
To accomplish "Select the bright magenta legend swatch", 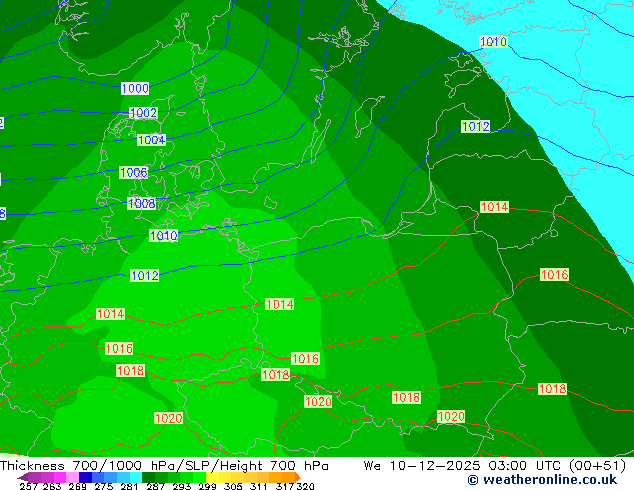I will coord(60,477).
